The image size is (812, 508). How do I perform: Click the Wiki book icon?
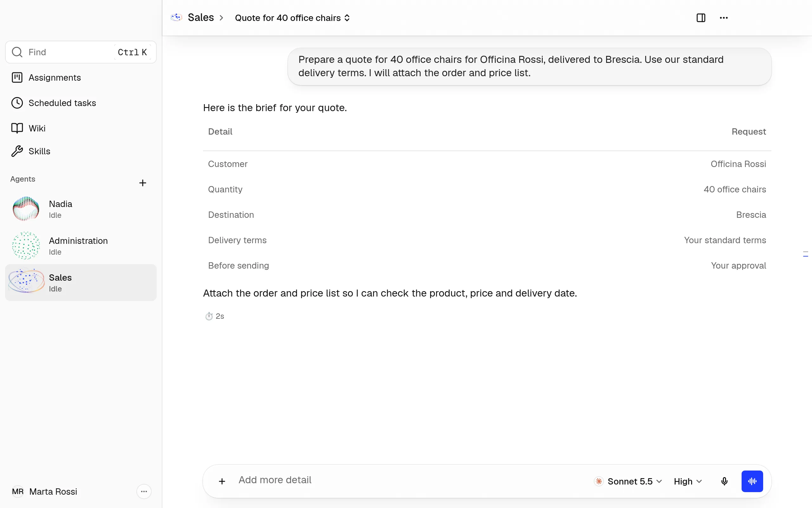17,128
